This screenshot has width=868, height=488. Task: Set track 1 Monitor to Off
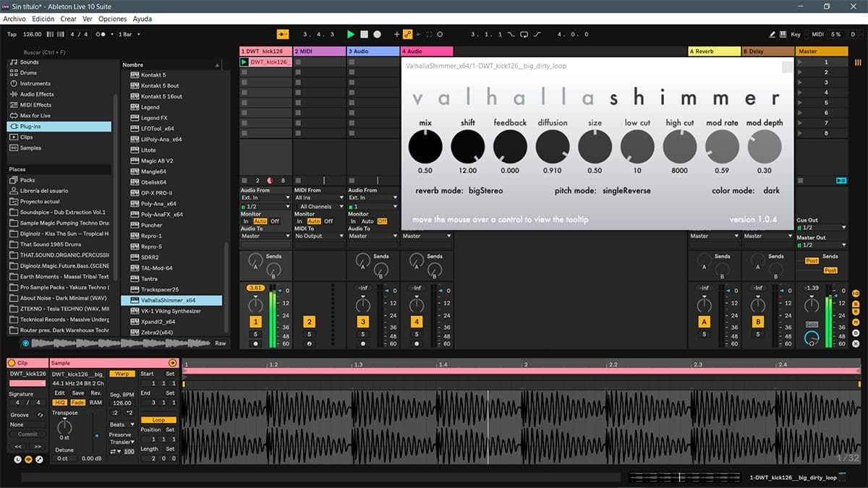tap(275, 221)
